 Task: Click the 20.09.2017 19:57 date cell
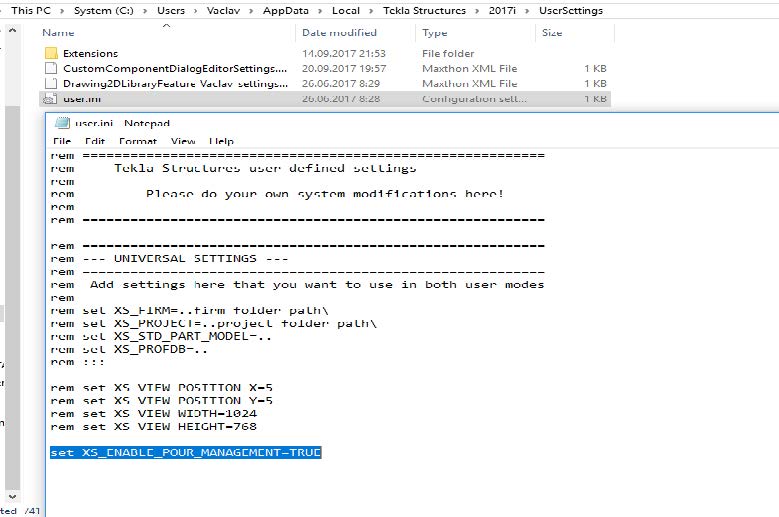tap(344, 68)
